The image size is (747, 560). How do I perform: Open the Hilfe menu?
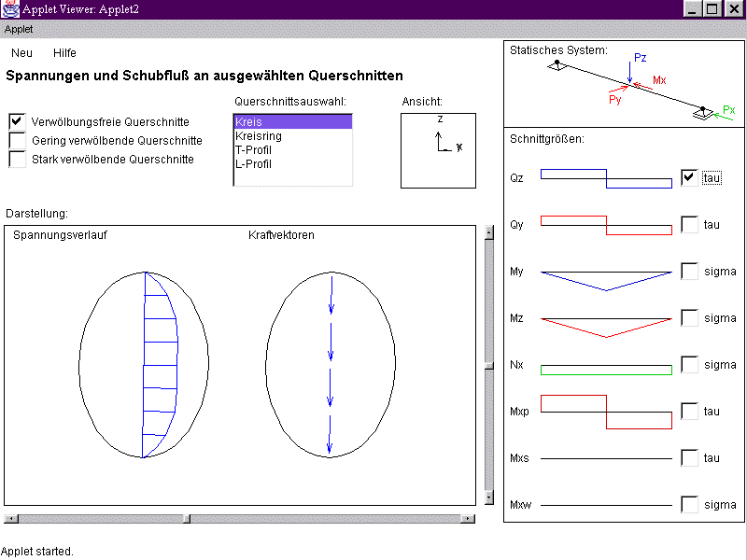[64, 53]
